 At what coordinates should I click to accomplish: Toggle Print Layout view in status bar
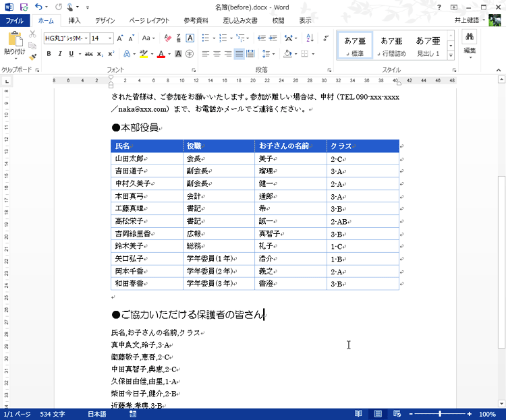point(378,413)
